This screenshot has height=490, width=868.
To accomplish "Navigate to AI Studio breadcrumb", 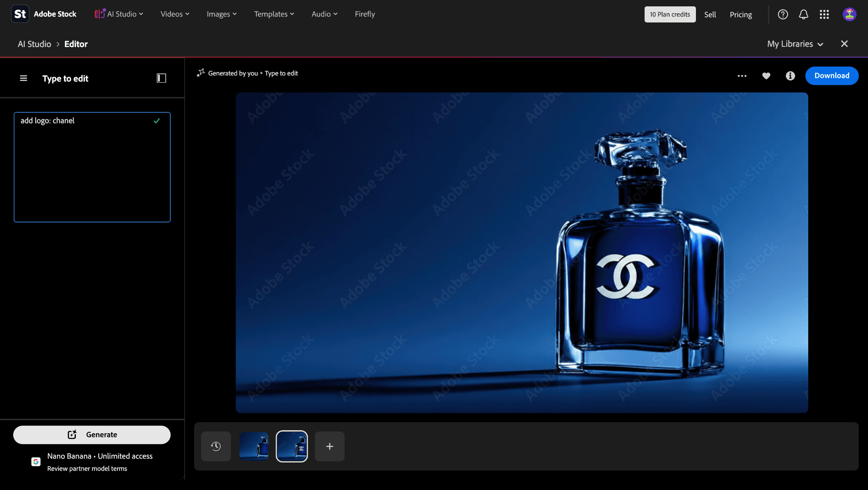I will click(34, 44).
